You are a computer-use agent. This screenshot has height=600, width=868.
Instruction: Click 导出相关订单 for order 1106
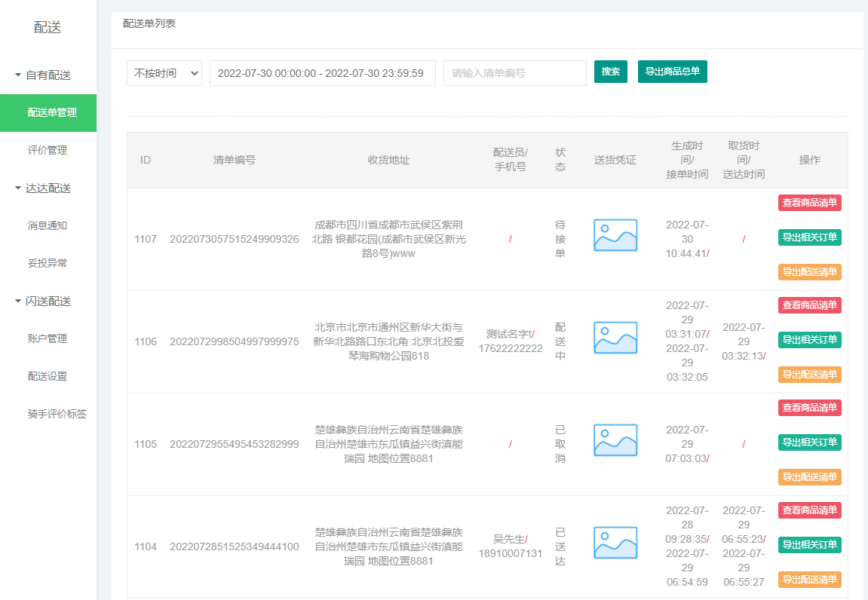point(809,340)
